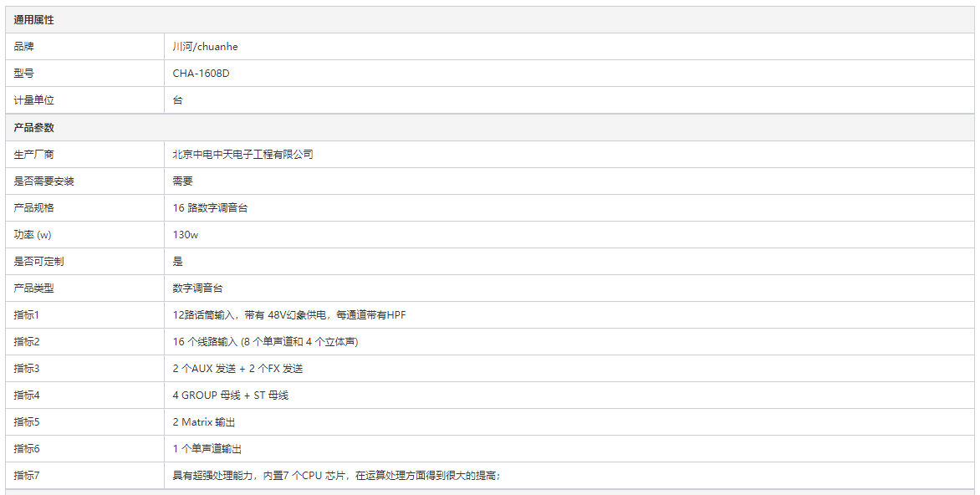The height and width of the screenshot is (495, 980).
Task: Select the 1 个单声道输出 value
Action: point(207,450)
